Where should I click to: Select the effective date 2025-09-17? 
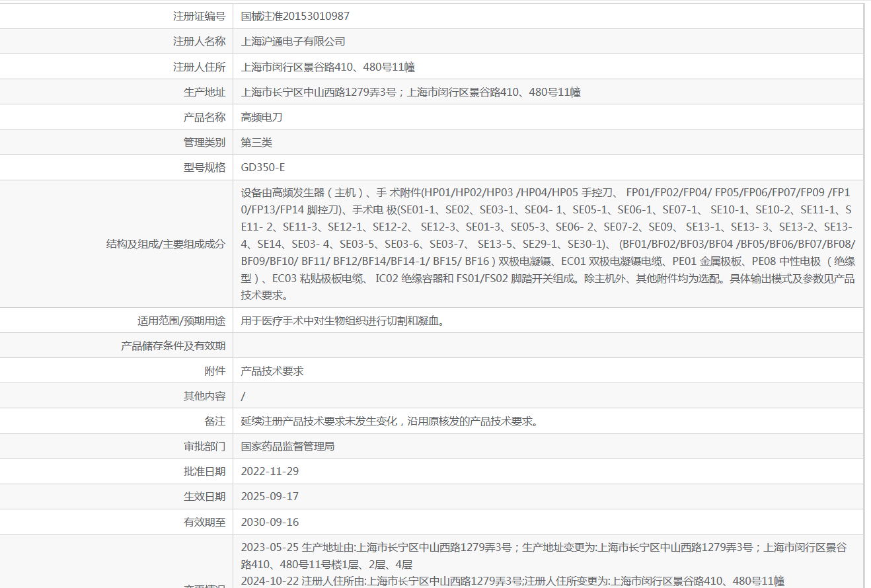[x=270, y=496]
